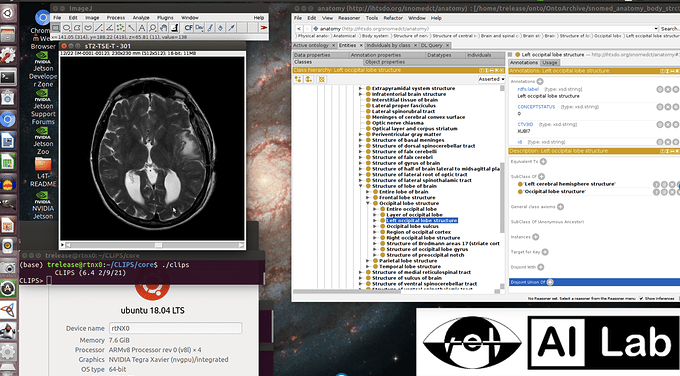Expand the Structure of sulcus of brain node
680x376 pixels.
point(360,278)
